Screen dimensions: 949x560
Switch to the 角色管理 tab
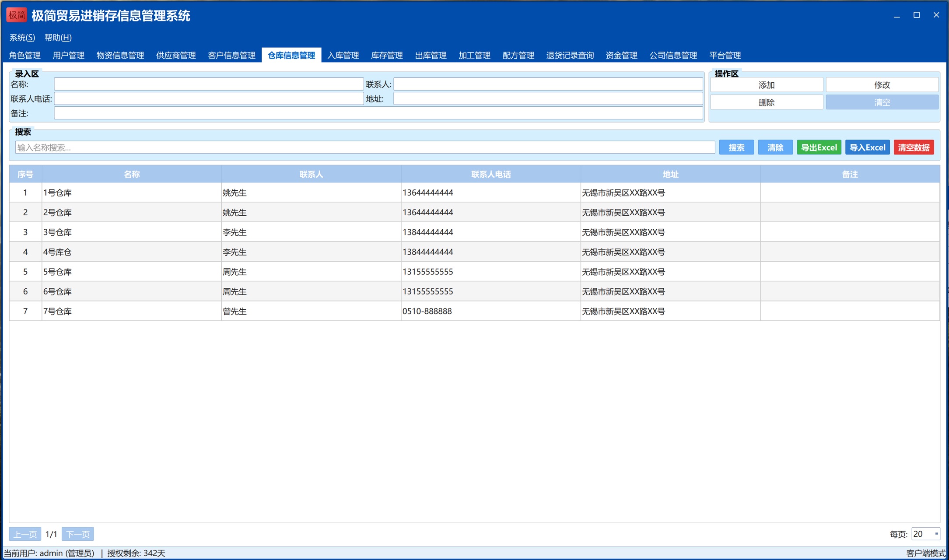click(x=25, y=56)
